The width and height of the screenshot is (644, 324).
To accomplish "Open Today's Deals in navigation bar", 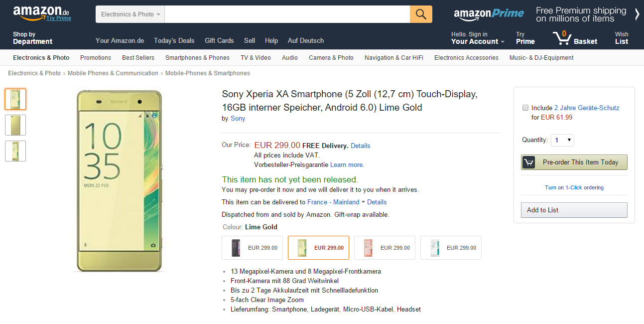I will pos(174,40).
